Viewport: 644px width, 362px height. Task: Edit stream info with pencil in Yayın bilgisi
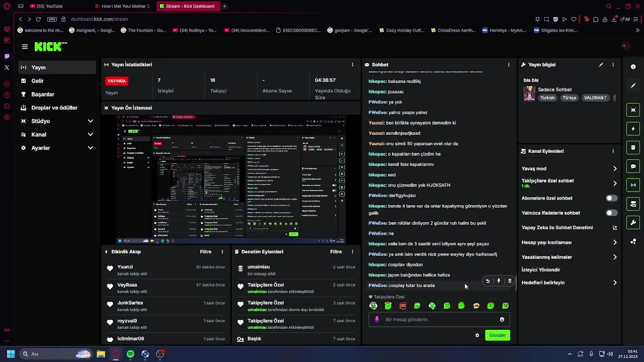(x=601, y=65)
